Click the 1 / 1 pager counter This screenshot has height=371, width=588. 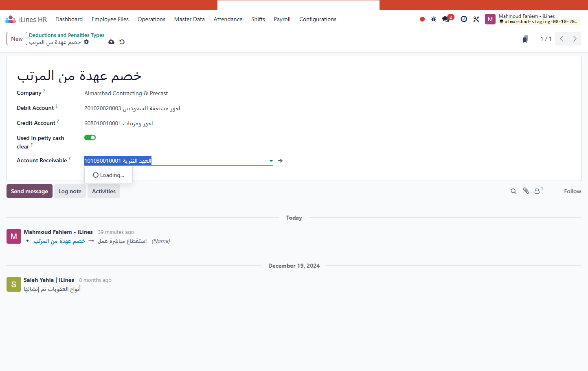pos(546,39)
